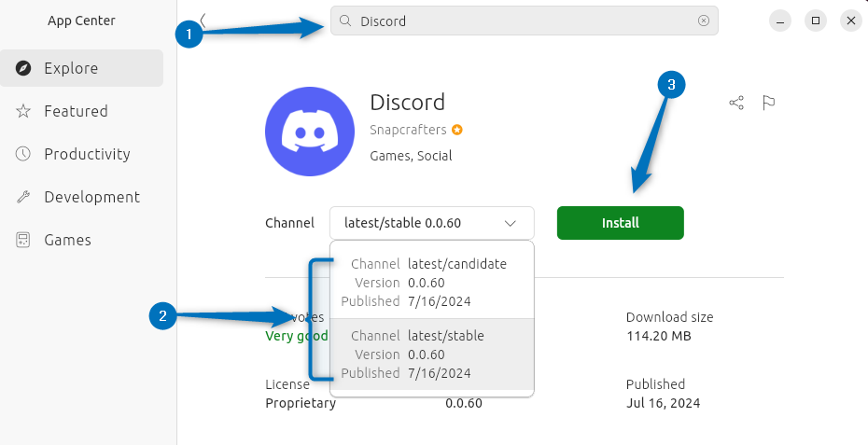Browse the Games category
The width and height of the screenshot is (868, 445).
pos(81,240)
